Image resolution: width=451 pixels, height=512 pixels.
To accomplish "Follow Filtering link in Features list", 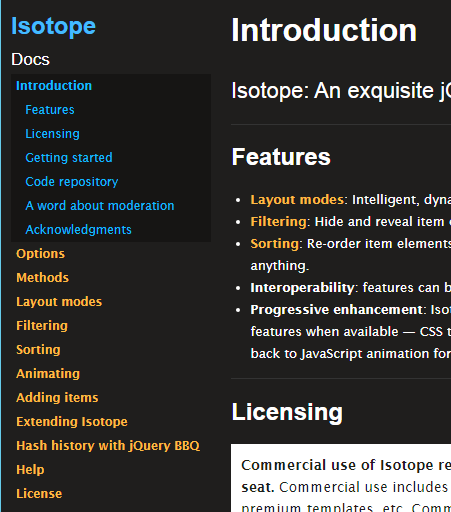I will (278, 222).
